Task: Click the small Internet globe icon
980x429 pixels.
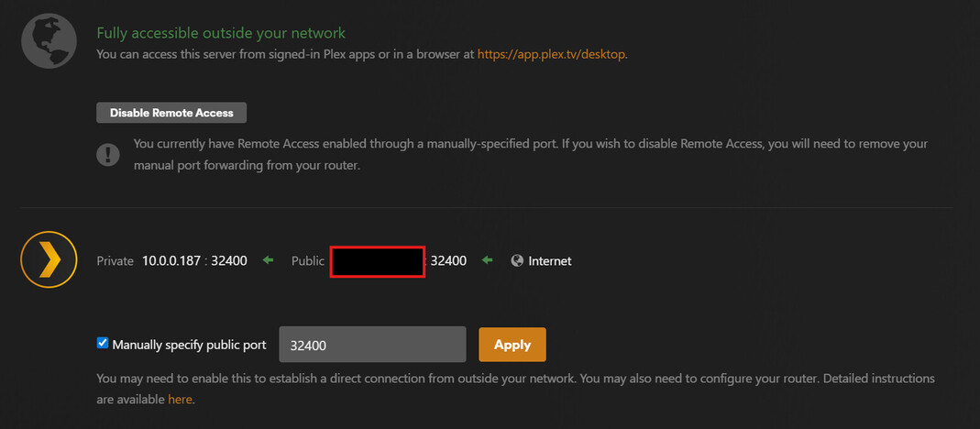Action: (517, 261)
